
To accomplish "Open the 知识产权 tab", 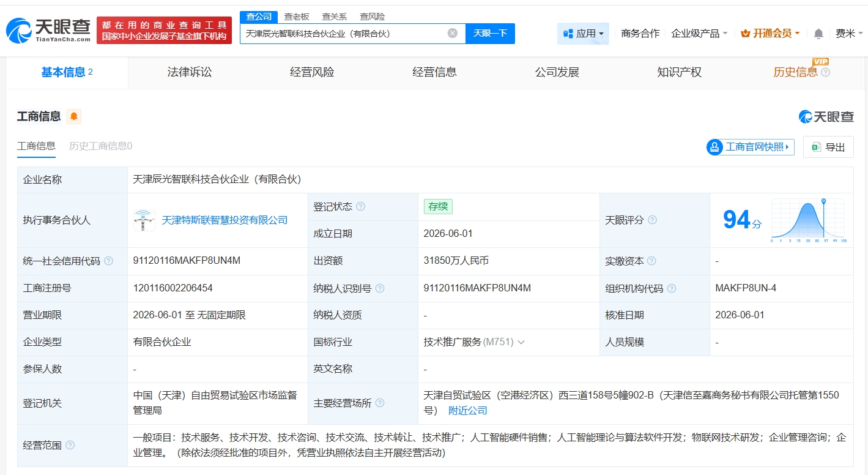I will 679,72.
